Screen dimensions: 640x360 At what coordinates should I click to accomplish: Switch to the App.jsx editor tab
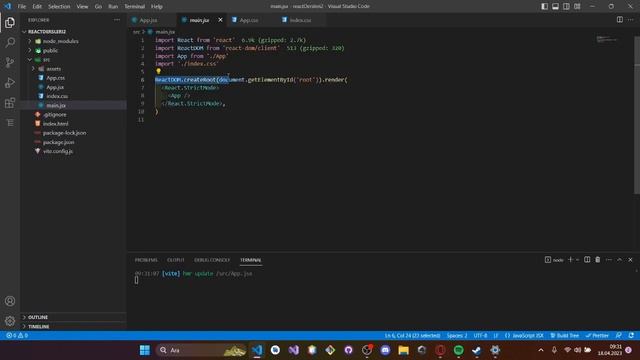click(x=149, y=20)
